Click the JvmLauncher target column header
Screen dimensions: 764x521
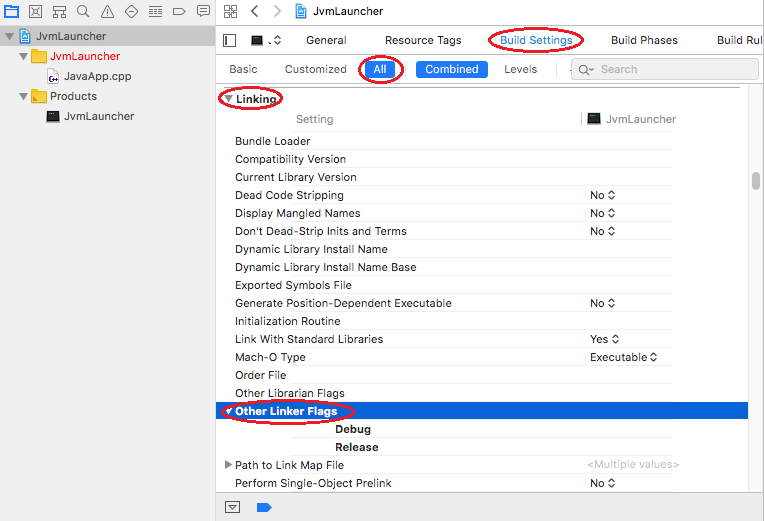coord(632,119)
